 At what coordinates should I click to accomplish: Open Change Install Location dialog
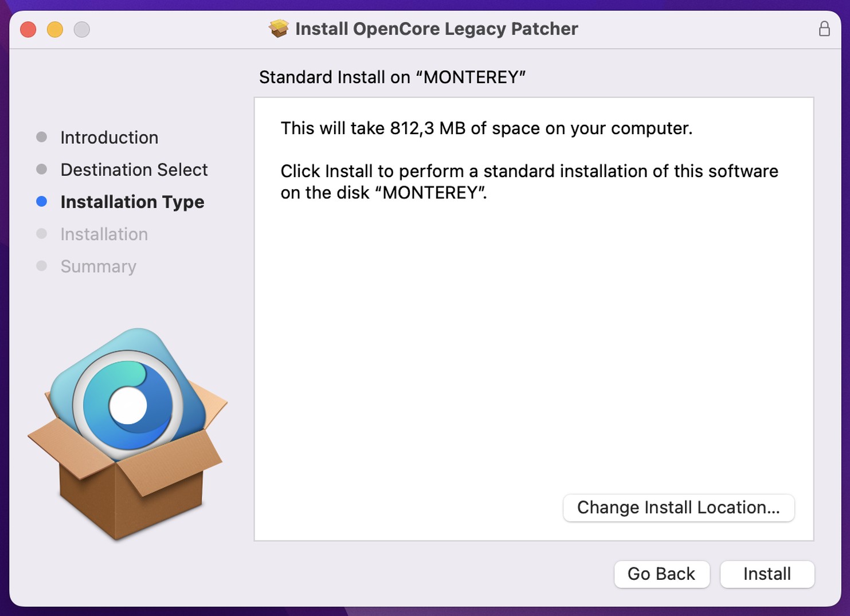pos(679,508)
